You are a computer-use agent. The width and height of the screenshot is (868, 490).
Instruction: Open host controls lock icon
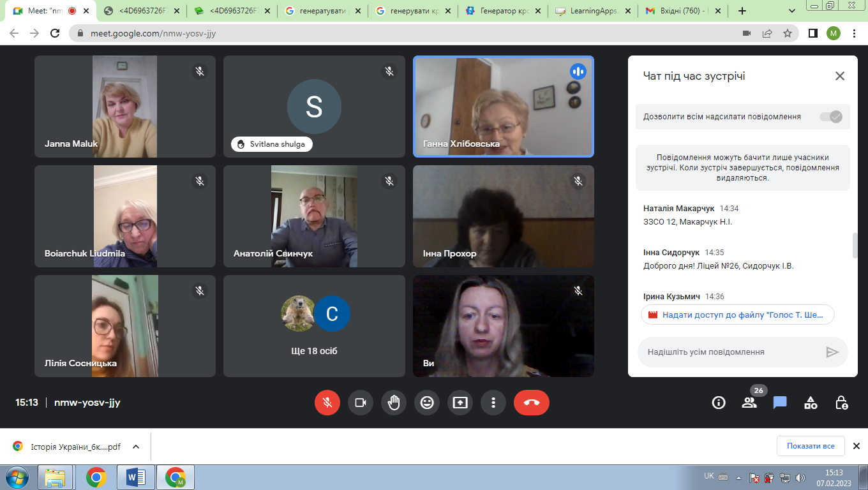click(x=841, y=403)
